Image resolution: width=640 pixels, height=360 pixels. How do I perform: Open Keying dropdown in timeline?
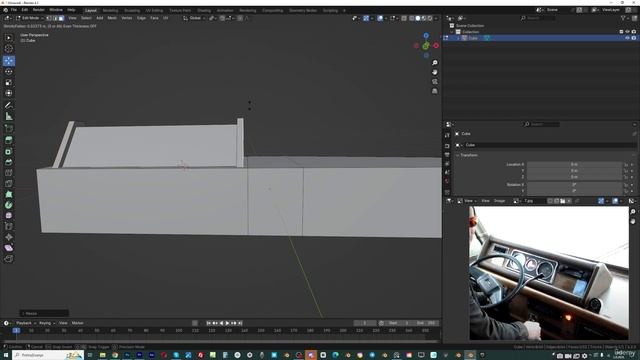(47, 323)
